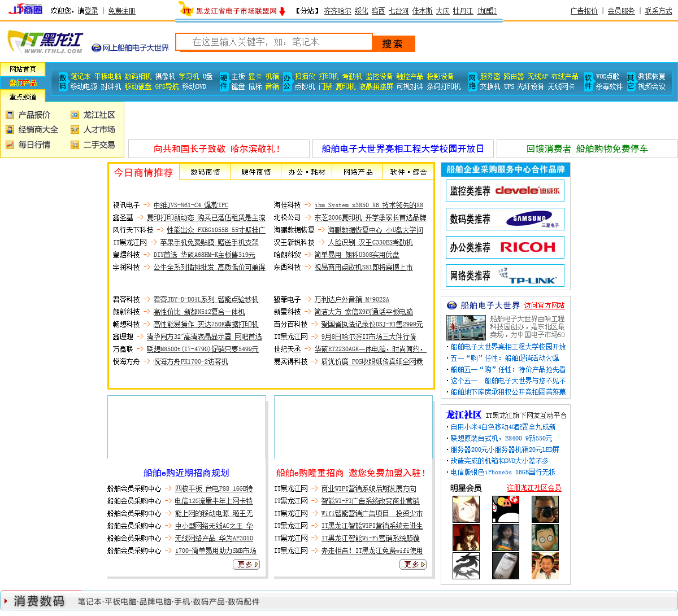
Task: Click the 登录 link
Action: [92, 11]
